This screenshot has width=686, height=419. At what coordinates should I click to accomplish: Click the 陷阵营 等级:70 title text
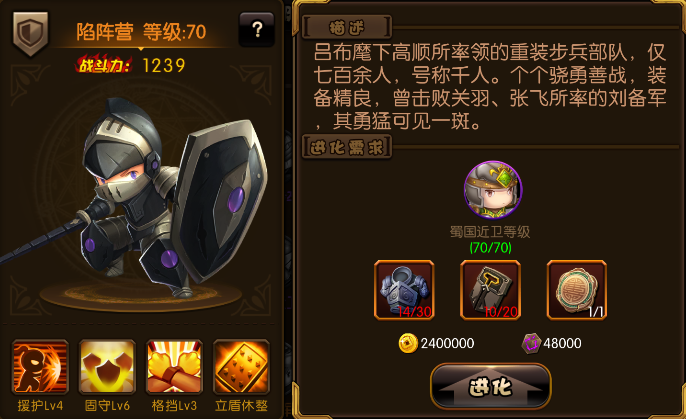(141, 32)
